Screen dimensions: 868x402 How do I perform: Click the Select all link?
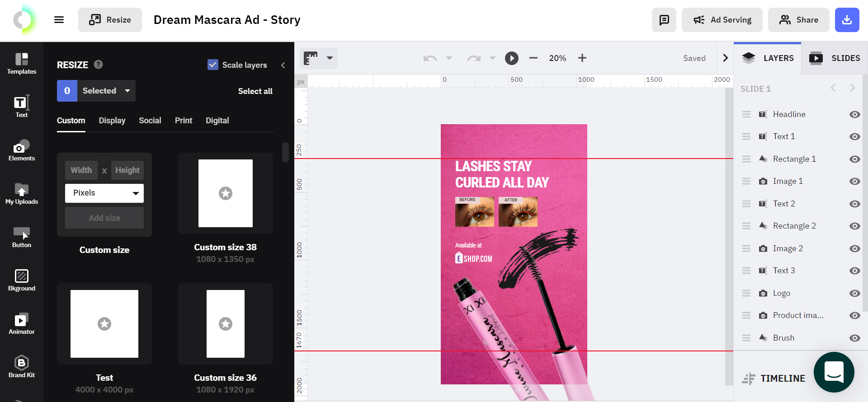255,91
